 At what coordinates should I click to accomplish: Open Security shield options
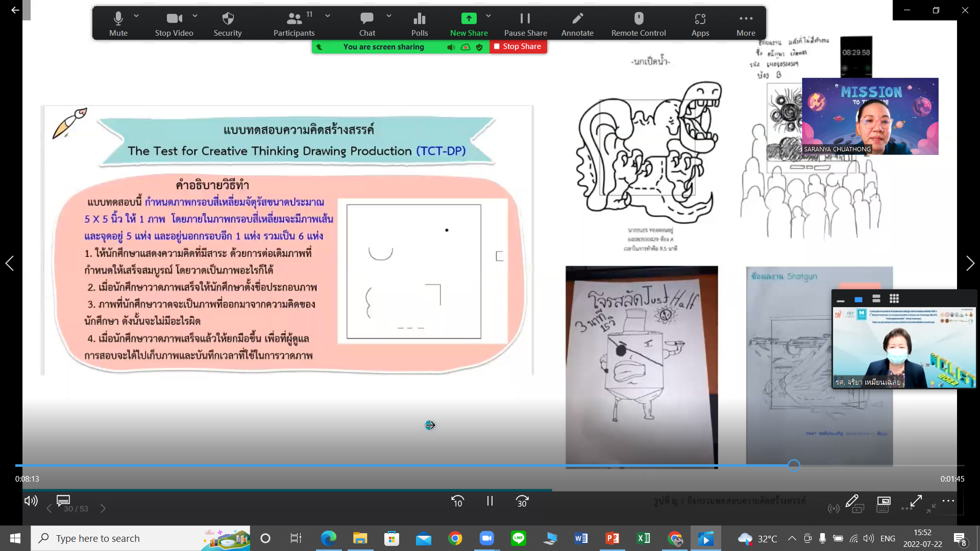pyautogui.click(x=228, y=23)
